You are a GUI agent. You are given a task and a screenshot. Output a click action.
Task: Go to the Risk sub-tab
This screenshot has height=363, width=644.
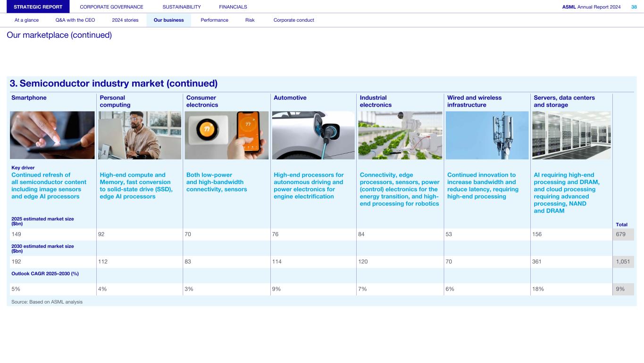[x=250, y=20]
